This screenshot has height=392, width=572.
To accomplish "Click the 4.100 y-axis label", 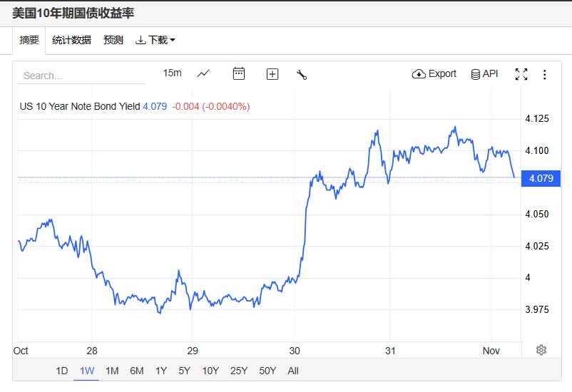I will (x=536, y=150).
